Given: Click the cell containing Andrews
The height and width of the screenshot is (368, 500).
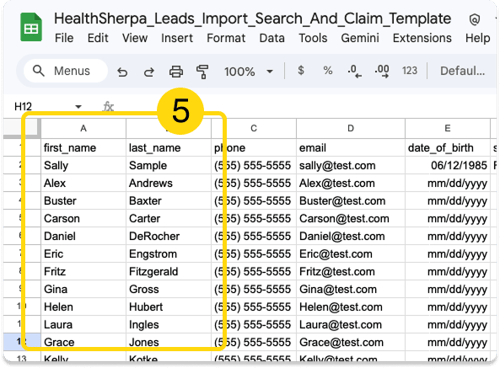Looking at the screenshot, I should (x=169, y=183).
